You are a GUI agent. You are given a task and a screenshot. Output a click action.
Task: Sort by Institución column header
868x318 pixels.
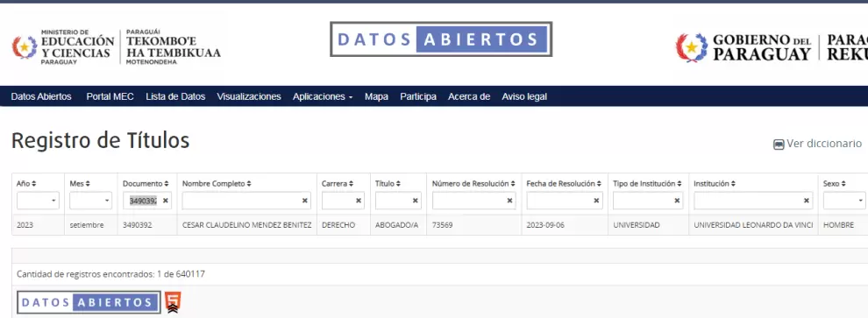pos(715,184)
